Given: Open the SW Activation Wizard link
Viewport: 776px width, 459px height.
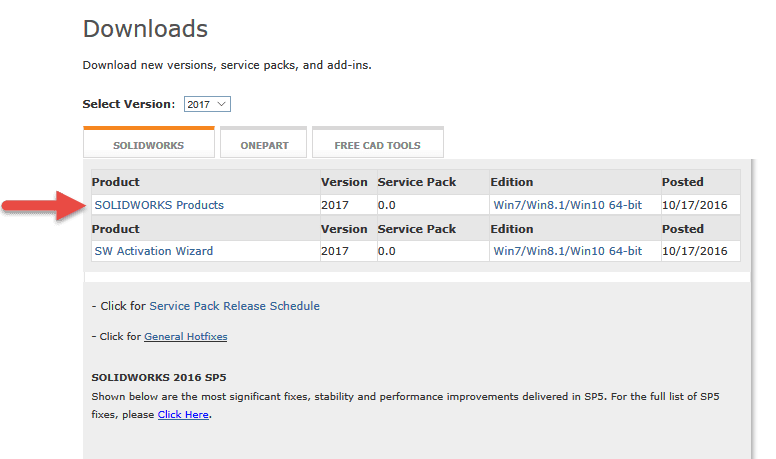Looking at the screenshot, I should click(x=153, y=251).
